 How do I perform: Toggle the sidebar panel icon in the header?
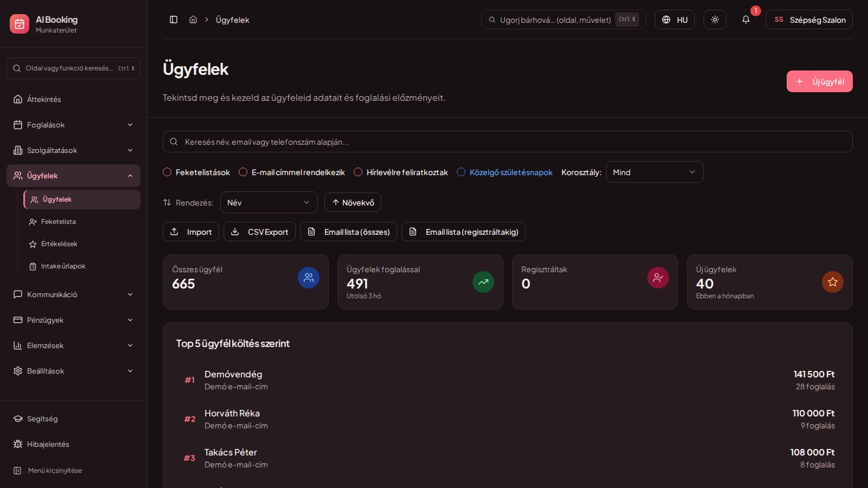point(174,20)
